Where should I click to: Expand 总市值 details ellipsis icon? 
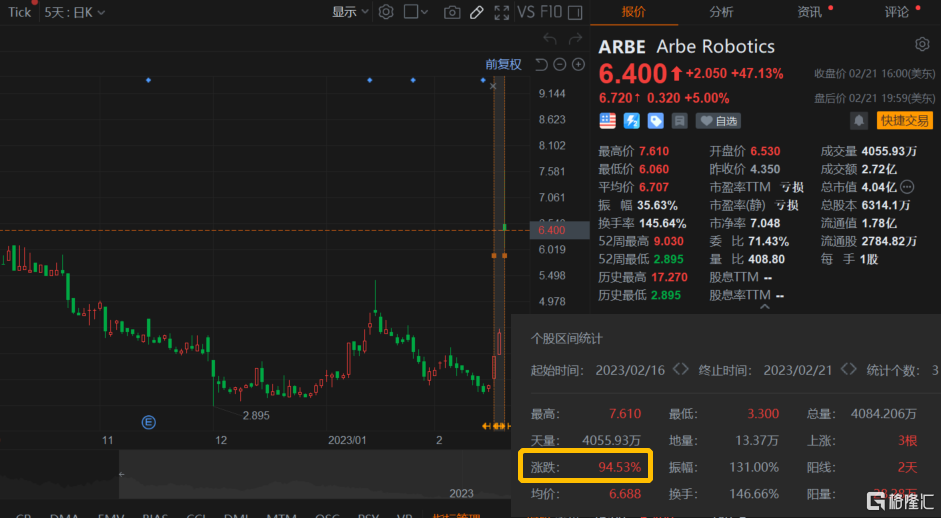pos(907,187)
